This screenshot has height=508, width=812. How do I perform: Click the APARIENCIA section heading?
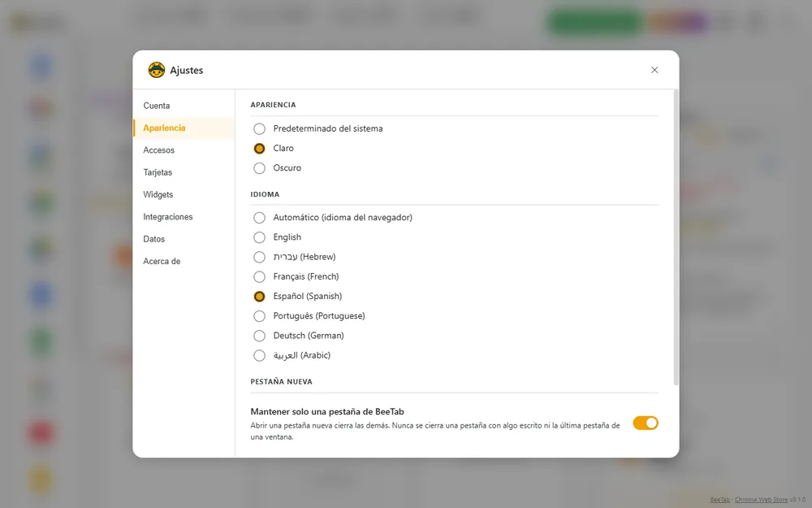pyautogui.click(x=273, y=105)
